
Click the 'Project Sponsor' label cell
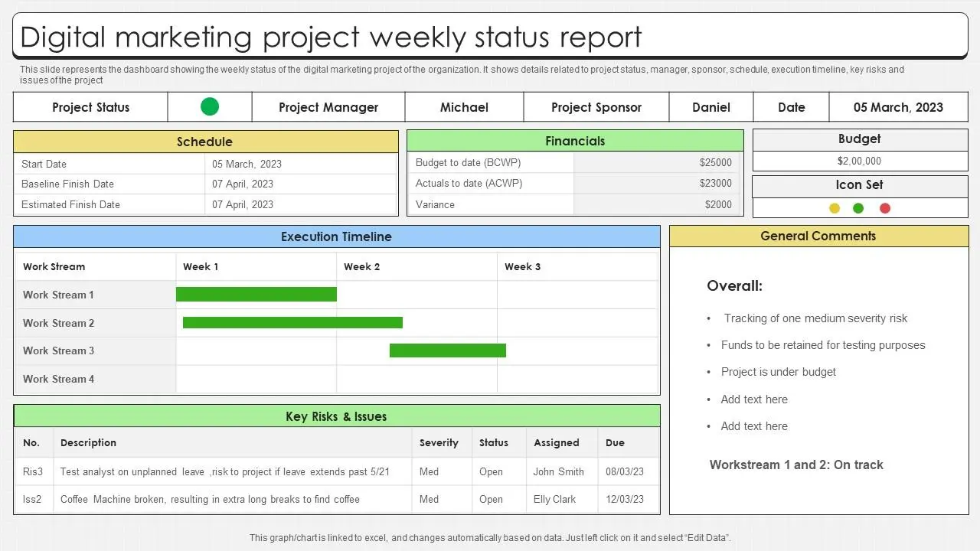pyautogui.click(x=596, y=107)
